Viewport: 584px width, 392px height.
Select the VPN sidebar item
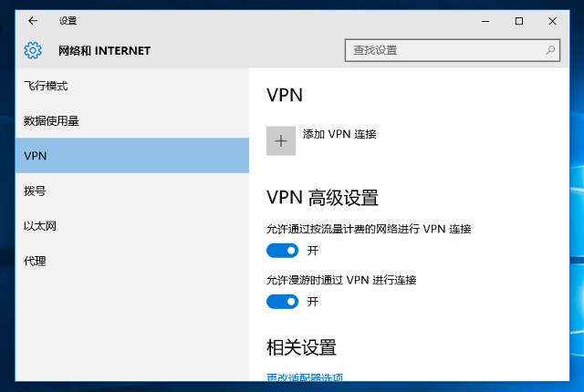[36, 156]
